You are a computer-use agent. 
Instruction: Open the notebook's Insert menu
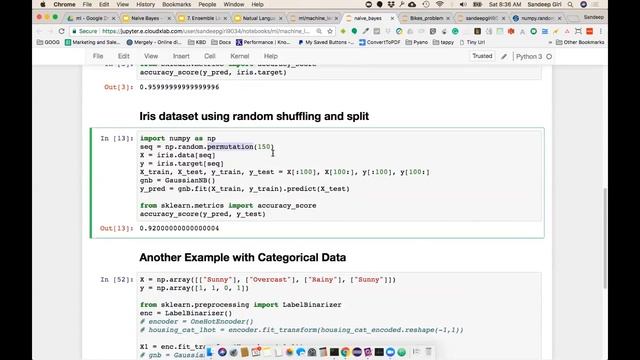coord(181,56)
